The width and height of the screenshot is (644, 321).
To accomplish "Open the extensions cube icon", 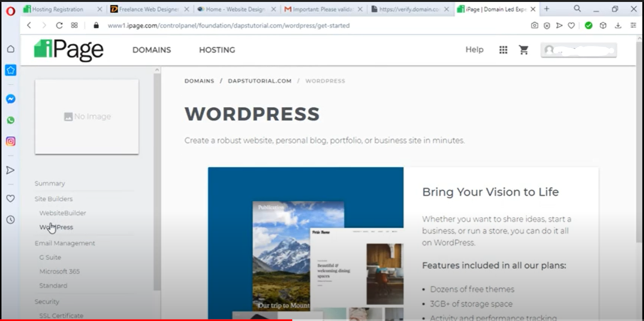I will (x=603, y=25).
